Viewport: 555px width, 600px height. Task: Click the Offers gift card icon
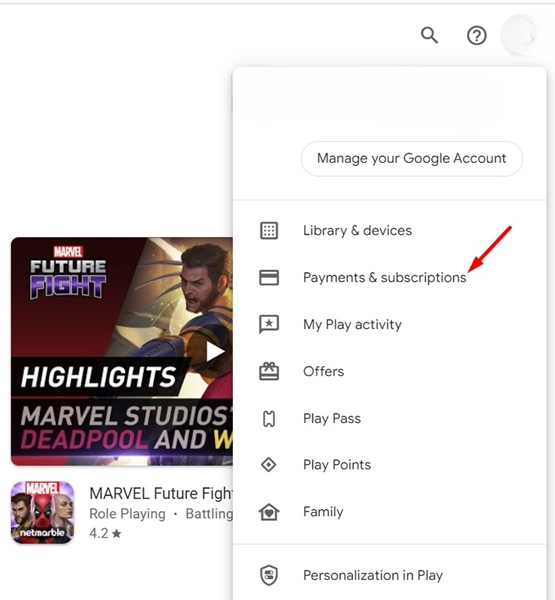pos(269,371)
